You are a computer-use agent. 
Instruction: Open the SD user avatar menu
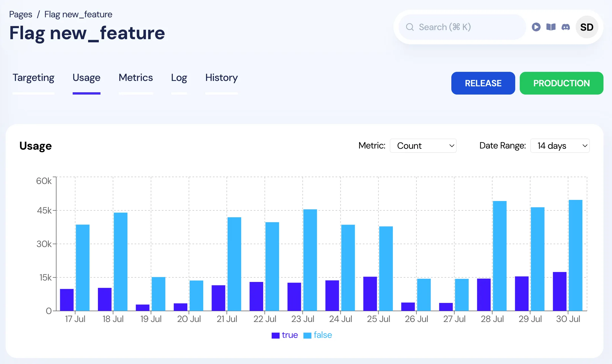[x=586, y=27]
